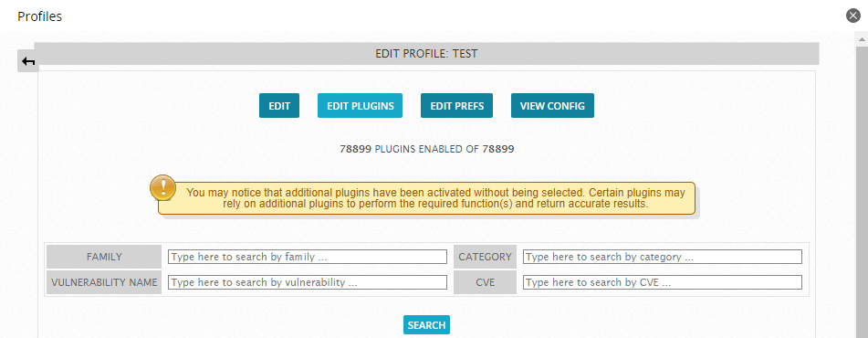Click the back arrow icon
The image size is (868, 338).
(29, 61)
